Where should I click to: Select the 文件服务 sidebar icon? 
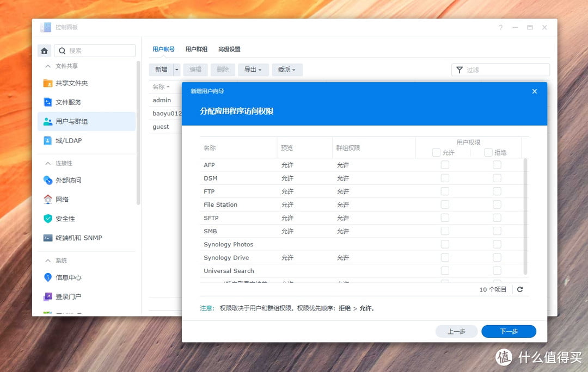pos(49,102)
